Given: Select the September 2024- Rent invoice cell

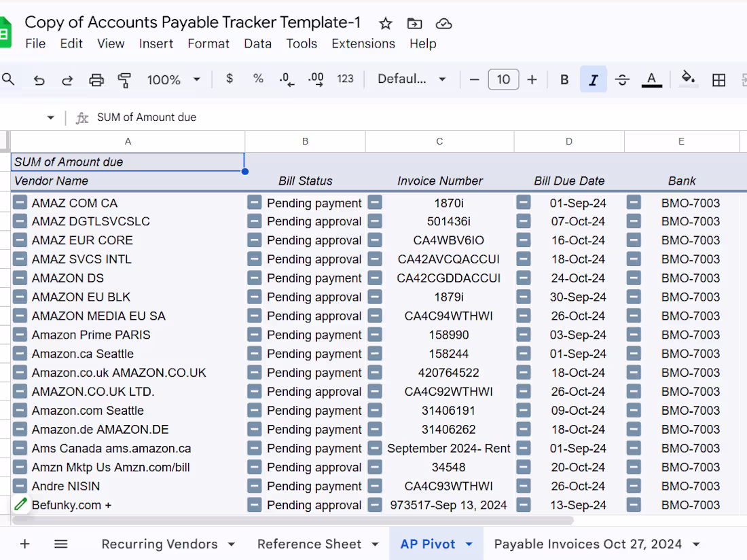Looking at the screenshot, I should 448,449.
